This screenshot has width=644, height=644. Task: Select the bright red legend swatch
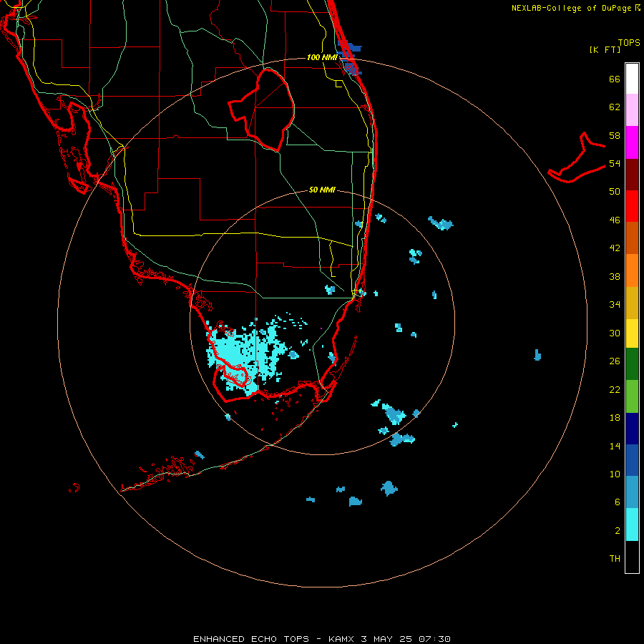click(632, 206)
